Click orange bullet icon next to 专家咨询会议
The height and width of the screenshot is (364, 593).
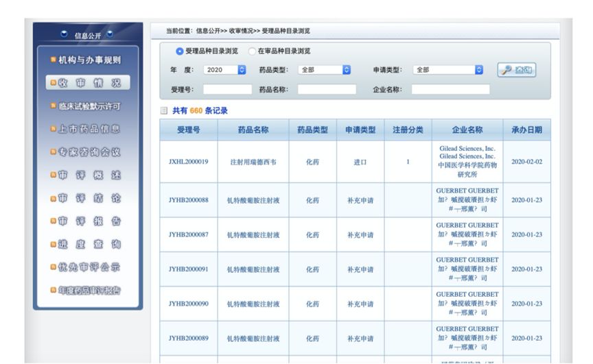pyautogui.click(x=53, y=151)
